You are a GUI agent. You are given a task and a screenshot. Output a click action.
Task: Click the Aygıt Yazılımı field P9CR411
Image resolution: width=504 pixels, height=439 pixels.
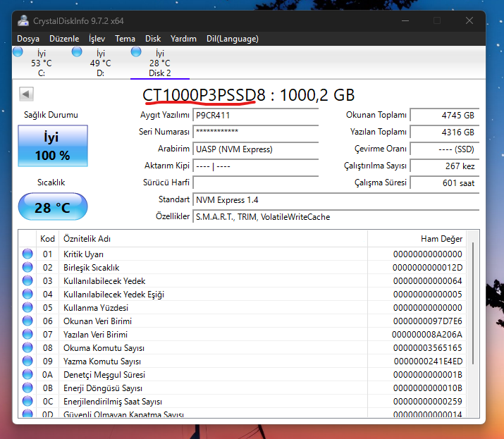coord(256,115)
